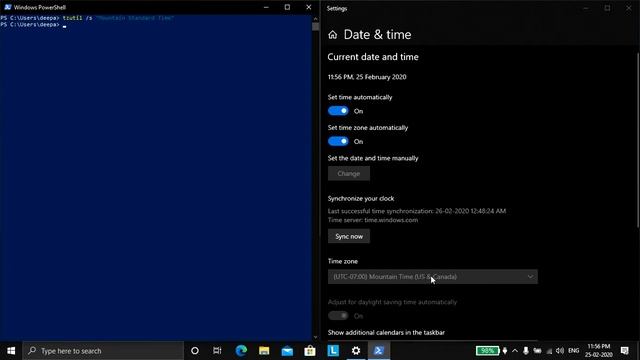Click the 'Show additional calendars in the taskbar' label
The width and height of the screenshot is (640, 360).
pyautogui.click(x=386, y=333)
